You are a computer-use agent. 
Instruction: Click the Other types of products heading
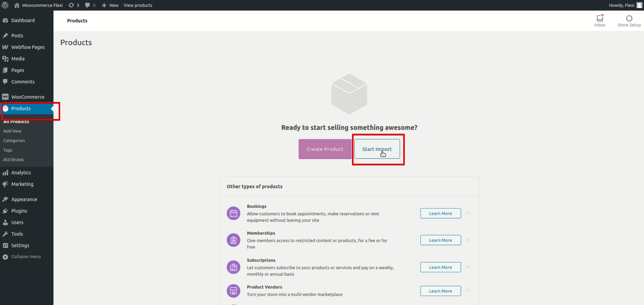tap(254, 186)
